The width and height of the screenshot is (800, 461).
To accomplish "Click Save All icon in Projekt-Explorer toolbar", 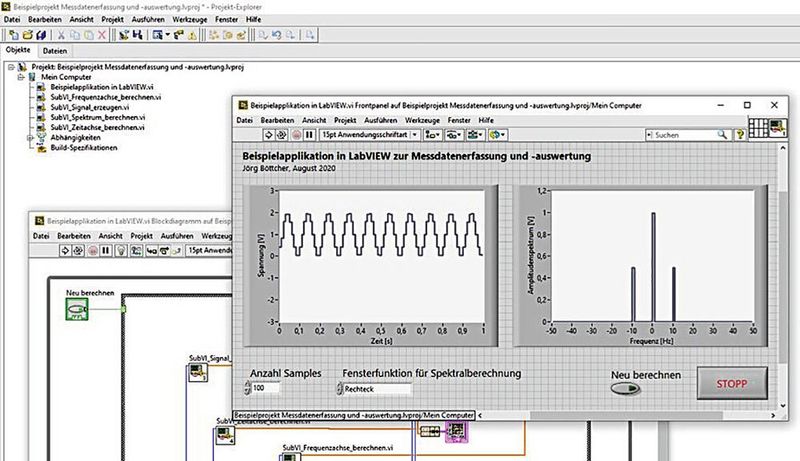I will [x=41, y=35].
